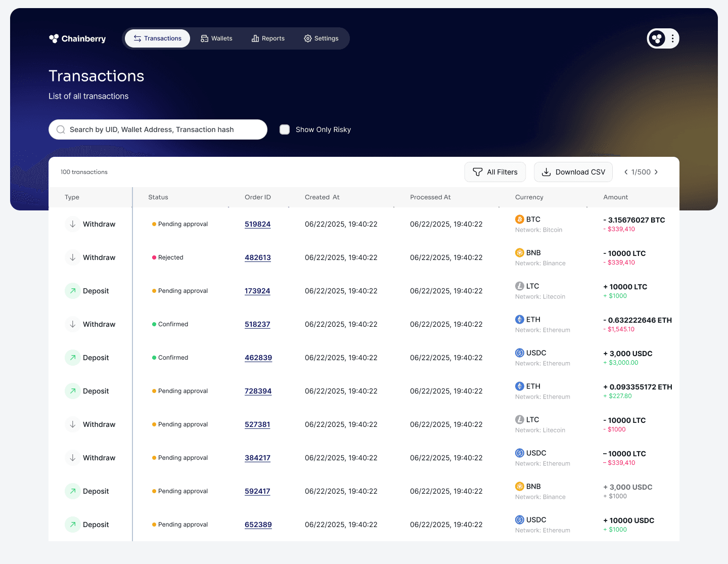Click LTC coin icon in order 173924 row

coord(520,286)
